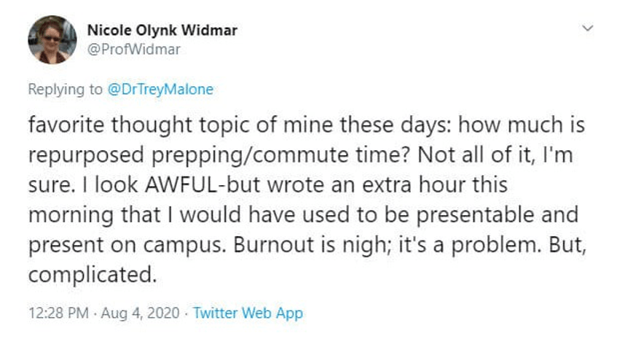The height and width of the screenshot is (339, 644).
Task: Click the "Replying to" label
Action: point(65,89)
